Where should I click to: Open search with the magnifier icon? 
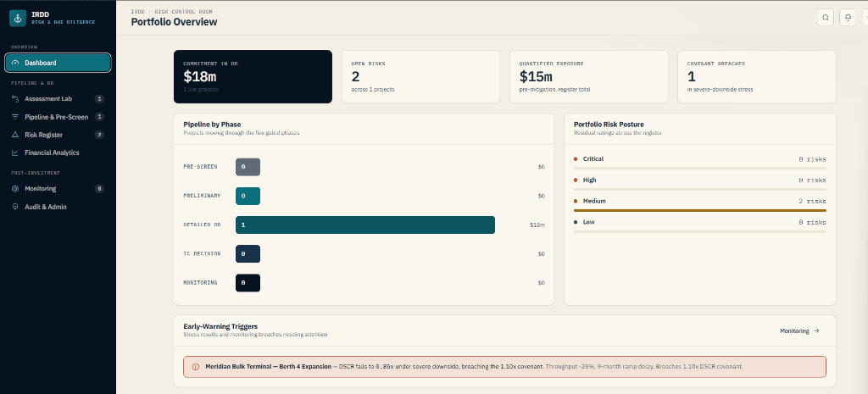826,17
